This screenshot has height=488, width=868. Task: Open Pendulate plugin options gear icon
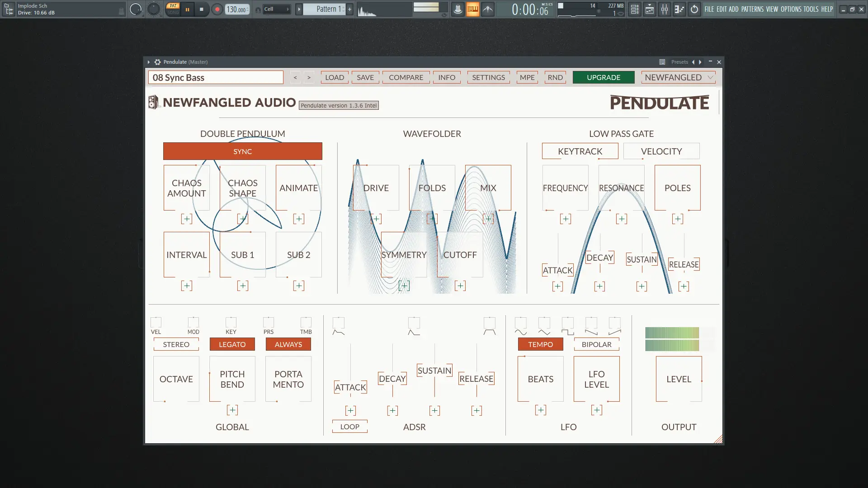(x=157, y=62)
